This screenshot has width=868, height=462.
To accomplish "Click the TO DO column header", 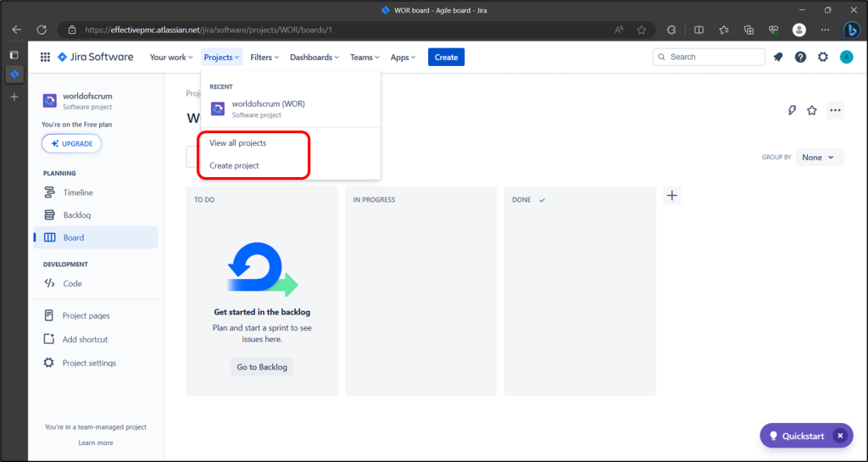I will point(204,200).
